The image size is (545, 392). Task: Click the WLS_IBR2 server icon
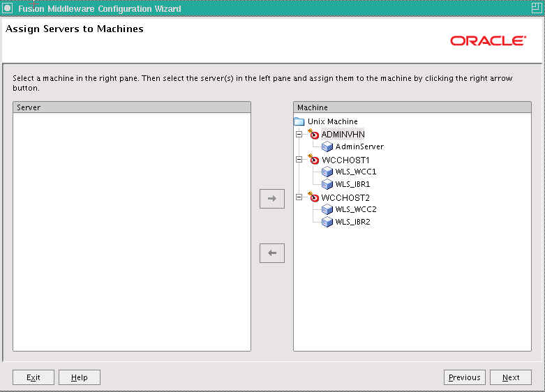[x=327, y=222]
